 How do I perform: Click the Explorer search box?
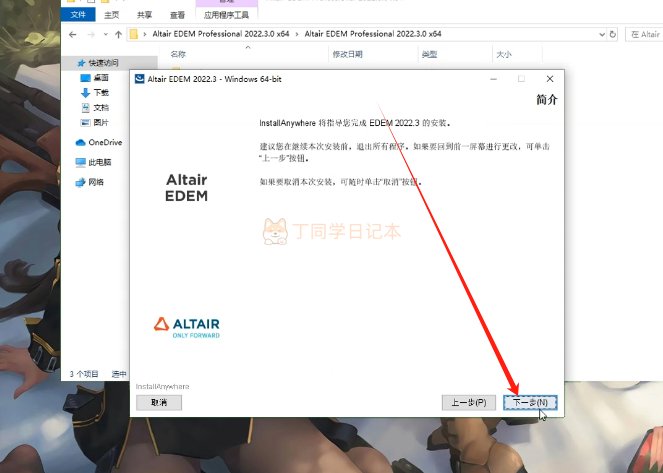click(644, 35)
